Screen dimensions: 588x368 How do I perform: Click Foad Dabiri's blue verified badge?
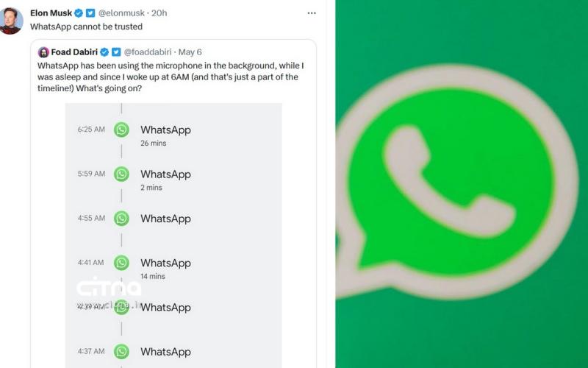104,52
